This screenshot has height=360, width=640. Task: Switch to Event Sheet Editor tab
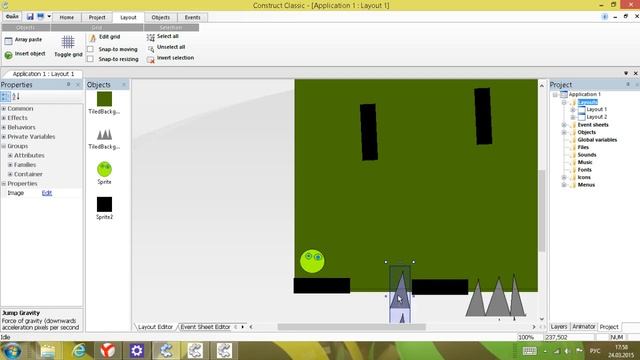point(205,327)
